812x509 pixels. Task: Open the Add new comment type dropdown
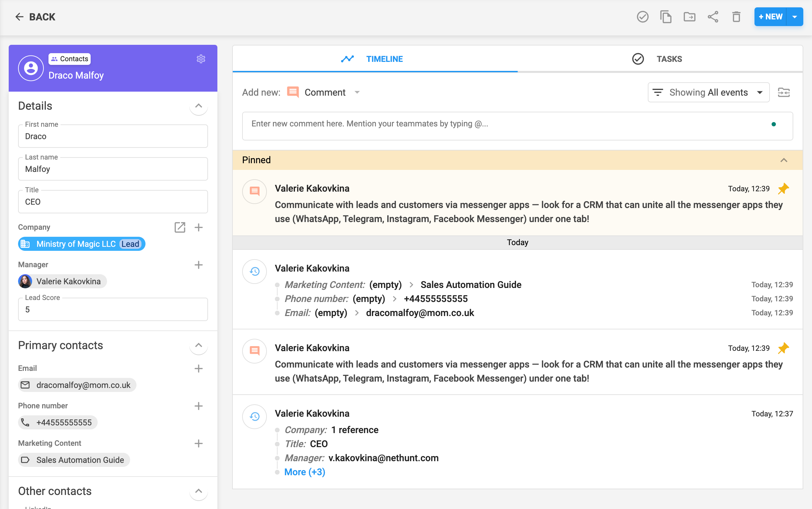(358, 92)
